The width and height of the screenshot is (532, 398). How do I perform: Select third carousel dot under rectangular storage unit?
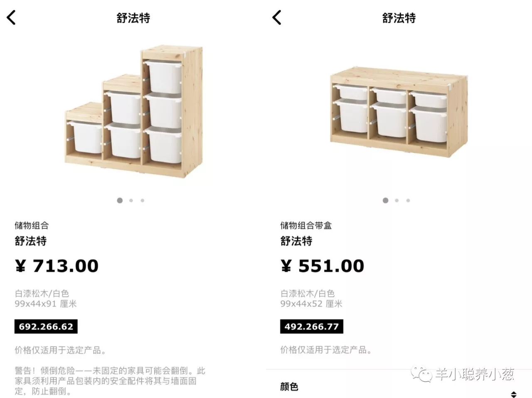[408, 200]
